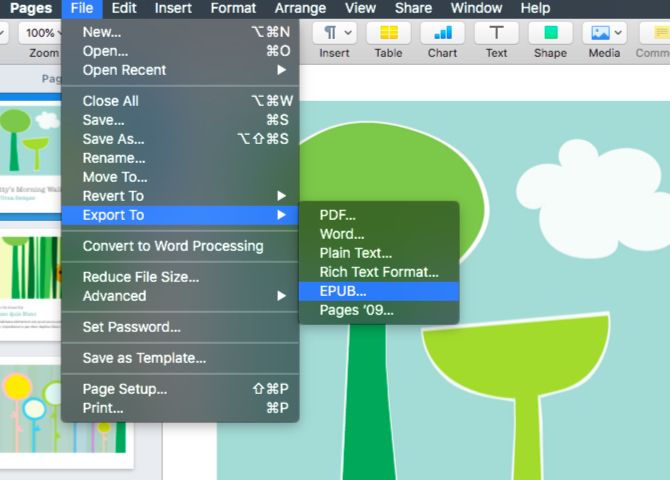Choose Open... from File menu
670x480 pixels.
coord(180,51)
